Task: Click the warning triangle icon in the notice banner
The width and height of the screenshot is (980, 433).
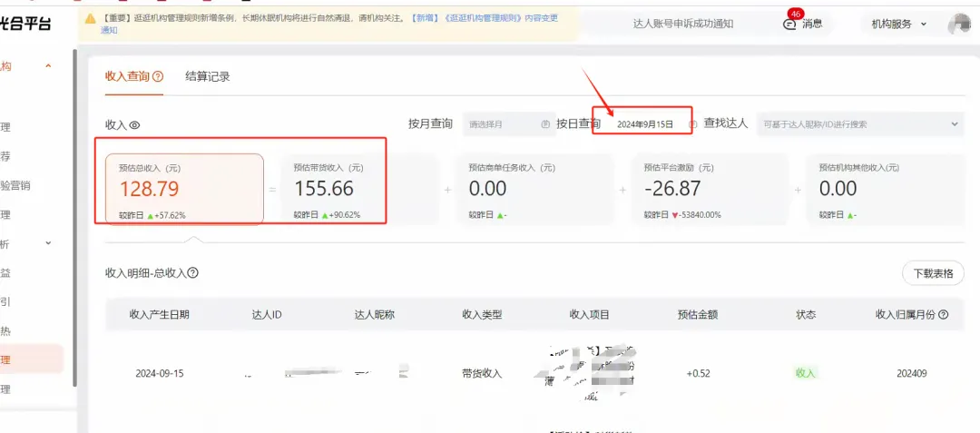Action: click(x=91, y=18)
